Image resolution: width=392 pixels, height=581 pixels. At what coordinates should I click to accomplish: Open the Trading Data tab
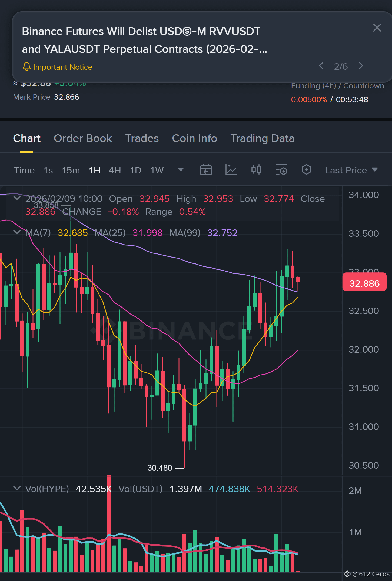[x=263, y=138]
